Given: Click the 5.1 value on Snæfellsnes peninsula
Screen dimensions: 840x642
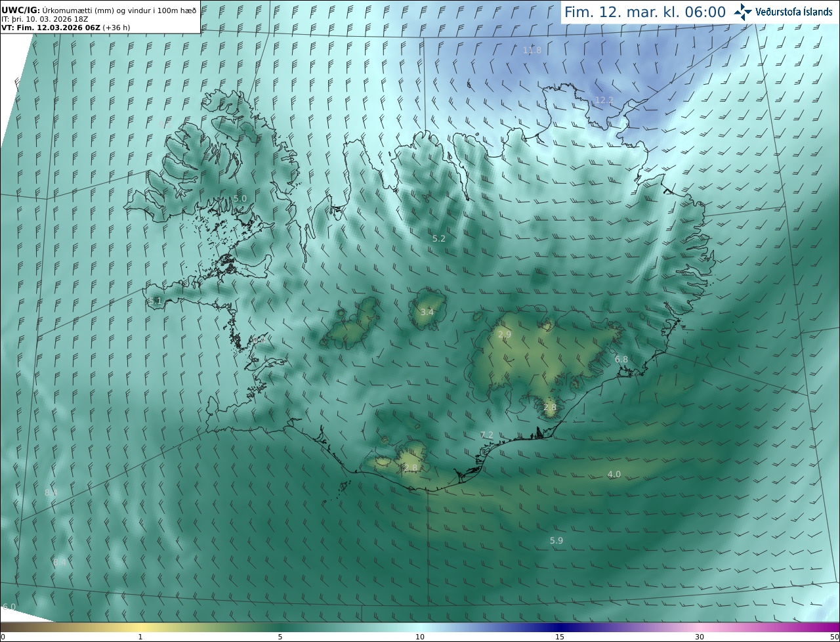Looking at the screenshot, I should coord(155,301).
